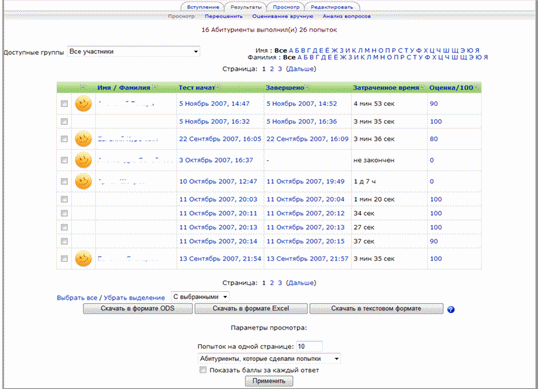This screenshot has height=390, width=539.
Task: Go to page 3 in the bottom pagination
Action: coord(280,283)
